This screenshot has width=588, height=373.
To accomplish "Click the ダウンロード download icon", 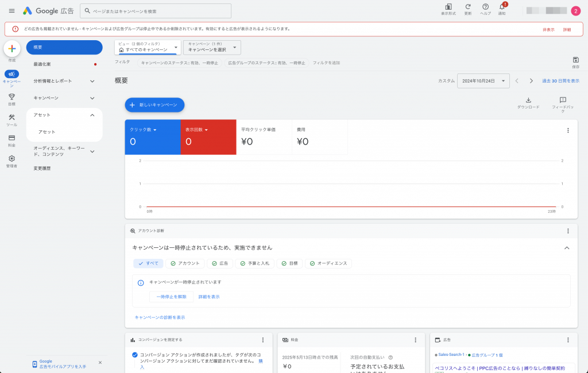I will click(528, 100).
